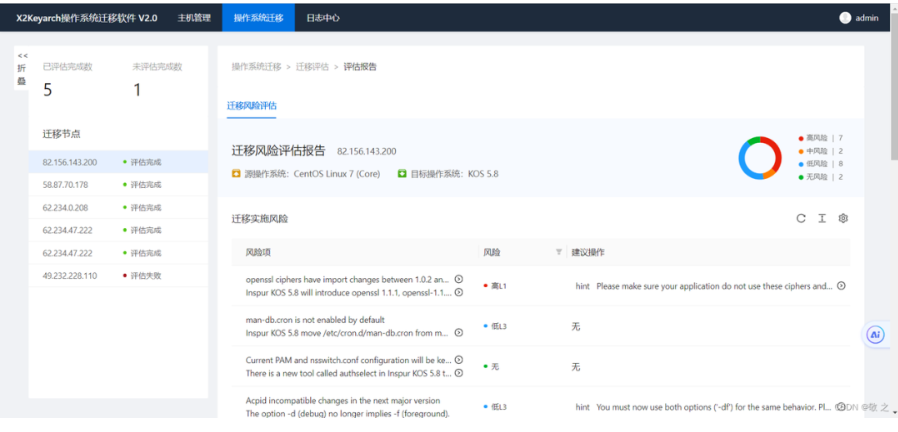Select node 49.232.228.110 with failed evaluation
This screenshot has width=898, height=432.
pos(70,275)
